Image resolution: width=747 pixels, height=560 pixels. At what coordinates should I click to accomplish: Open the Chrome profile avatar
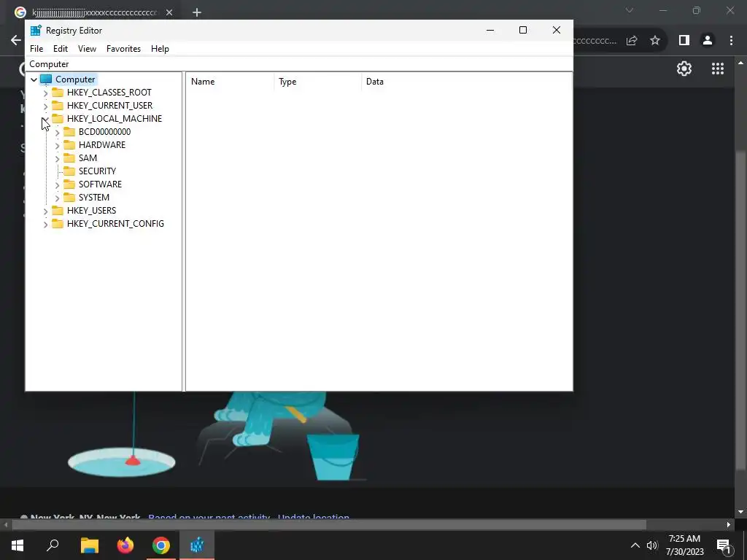pos(708,41)
